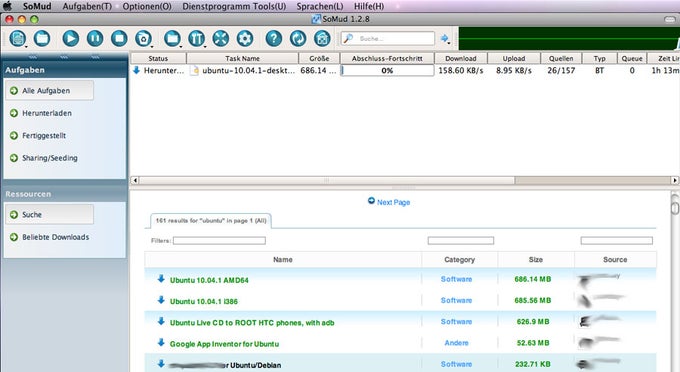
Task: Open the tools icon with fork and knife
Action: click(x=196, y=39)
